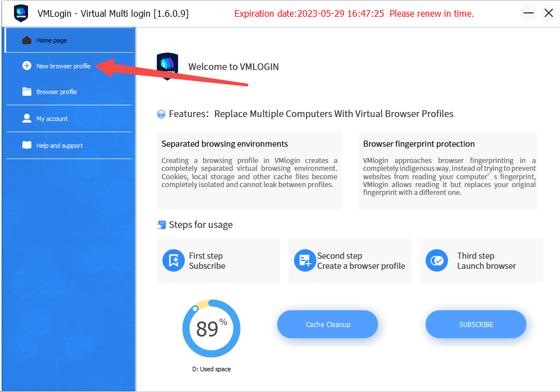This screenshot has height=392, width=560.
Task: Click the Home page house icon
Action: (27, 40)
